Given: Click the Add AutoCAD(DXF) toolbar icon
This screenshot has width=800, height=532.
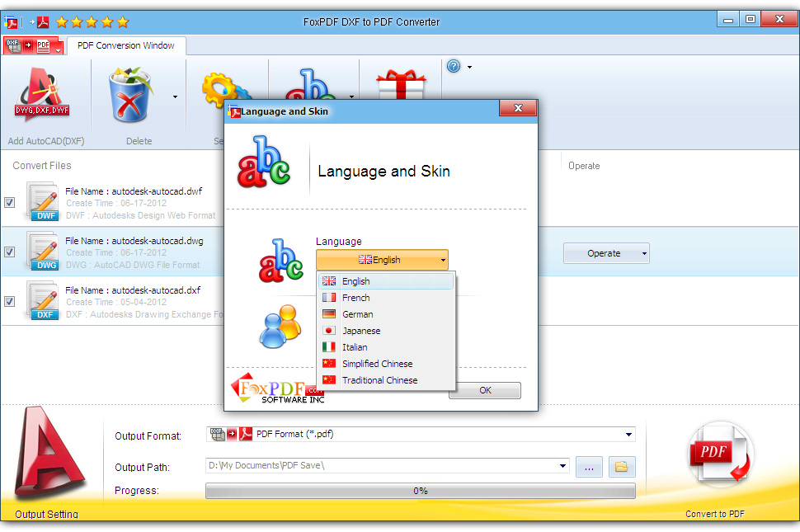Looking at the screenshot, I should [43, 94].
